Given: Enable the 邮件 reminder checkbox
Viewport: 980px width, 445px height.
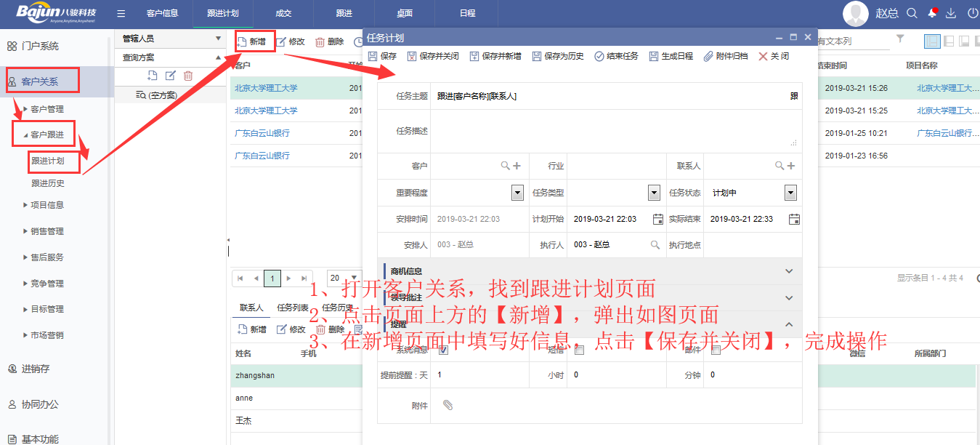Looking at the screenshot, I should click(716, 350).
